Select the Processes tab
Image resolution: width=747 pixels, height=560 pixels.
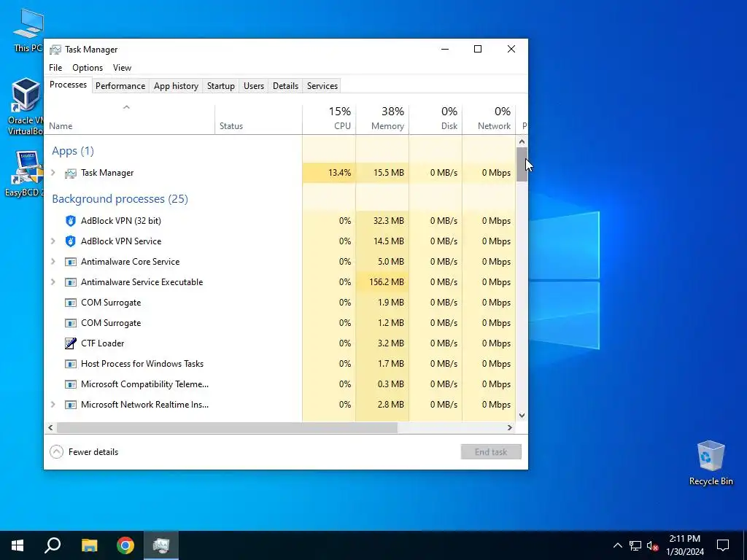tap(68, 85)
